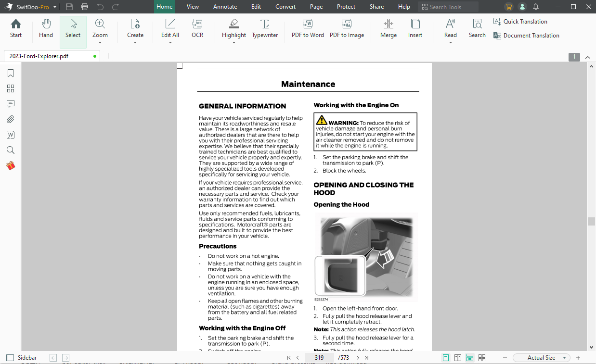Convert PDF to Word
This screenshot has height=364, width=596.
click(308, 28)
